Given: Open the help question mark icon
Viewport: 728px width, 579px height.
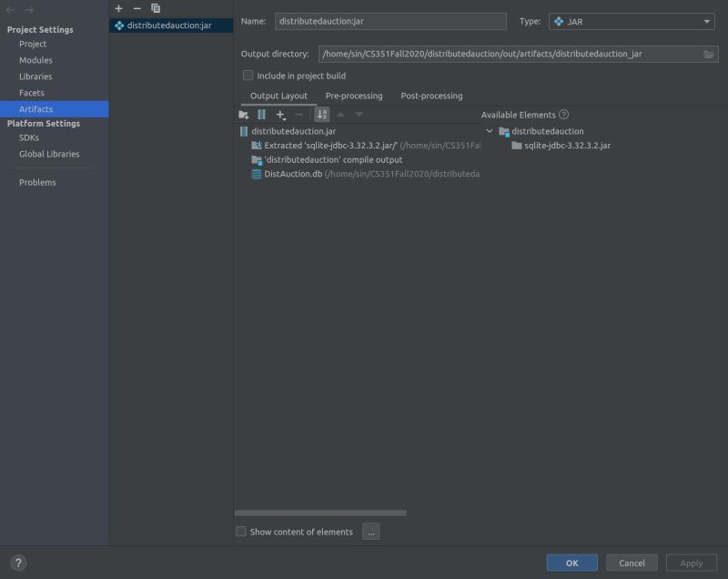Looking at the screenshot, I should click(16, 562).
